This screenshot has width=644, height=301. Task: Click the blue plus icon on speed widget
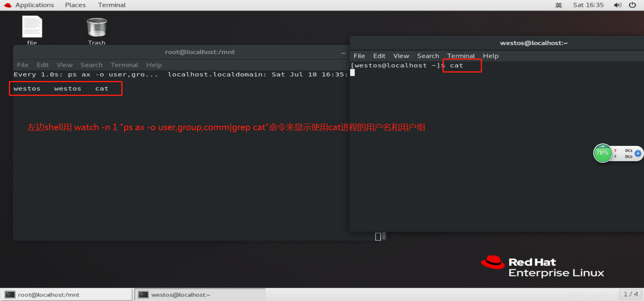point(638,154)
